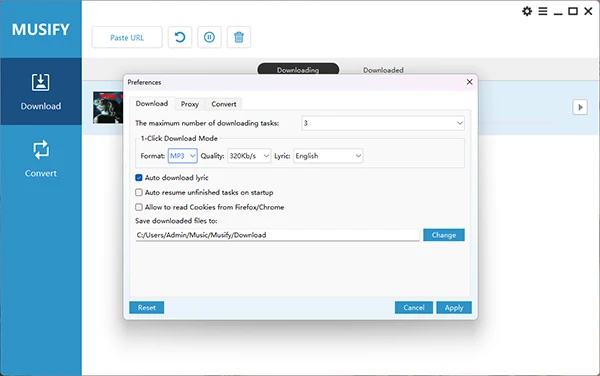Toggle Auto download lyric checkbox
Screen dimensions: 600x376
[x=139, y=177]
